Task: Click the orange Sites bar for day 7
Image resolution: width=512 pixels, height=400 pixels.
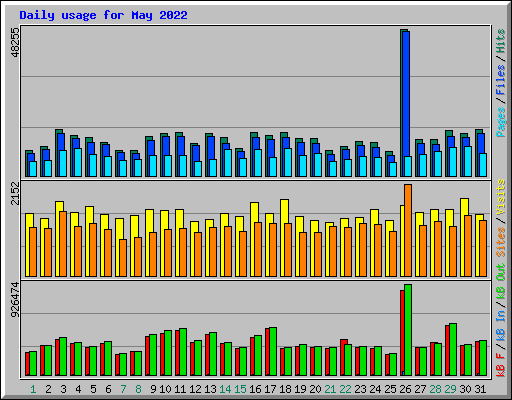Action: pos(123,258)
